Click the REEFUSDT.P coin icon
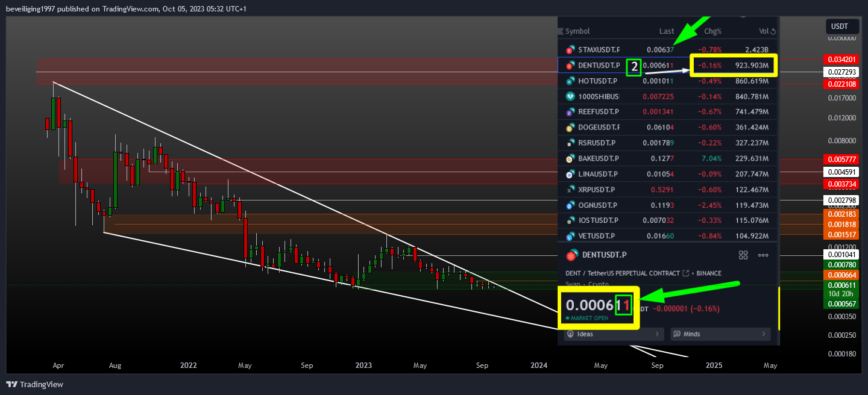The height and width of the screenshot is (395, 868). (570, 112)
